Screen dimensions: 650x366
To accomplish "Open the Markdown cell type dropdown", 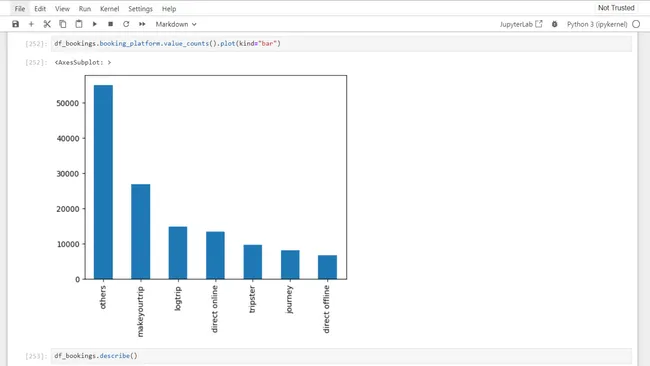I will point(176,24).
